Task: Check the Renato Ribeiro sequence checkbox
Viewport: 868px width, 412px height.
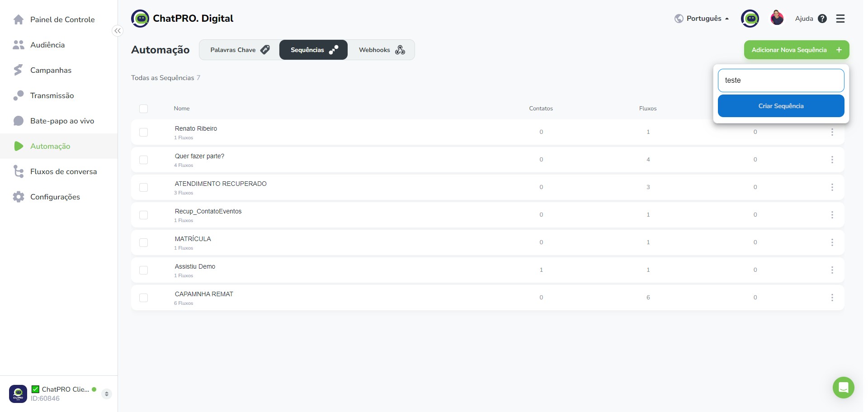Action: [x=144, y=132]
